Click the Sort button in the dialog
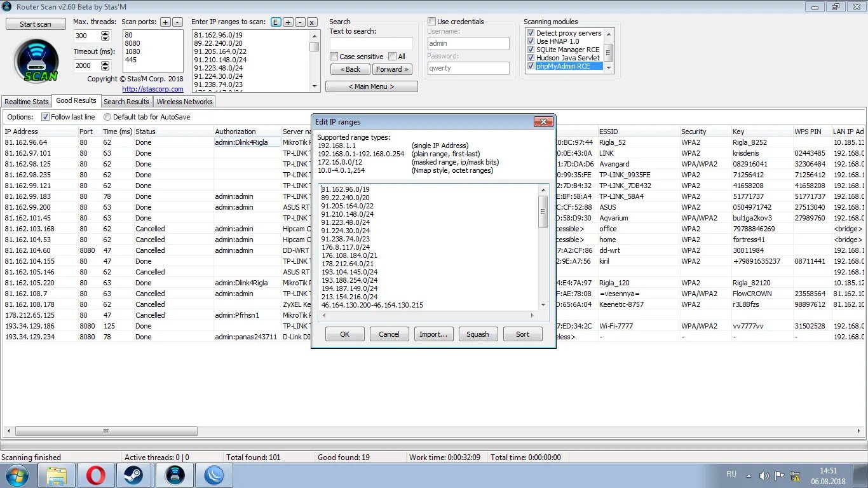Image resolution: width=868 pixels, height=488 pixels. click(x=522, y=334)
